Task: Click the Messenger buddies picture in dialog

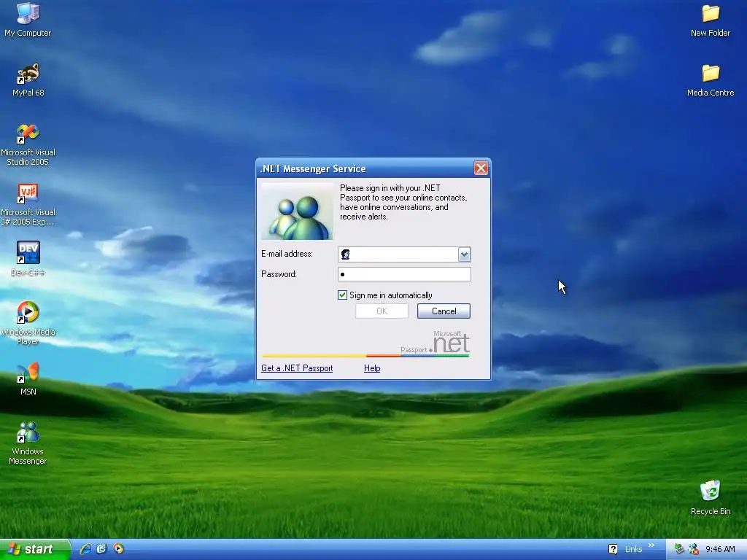Action: click(298, 211)
